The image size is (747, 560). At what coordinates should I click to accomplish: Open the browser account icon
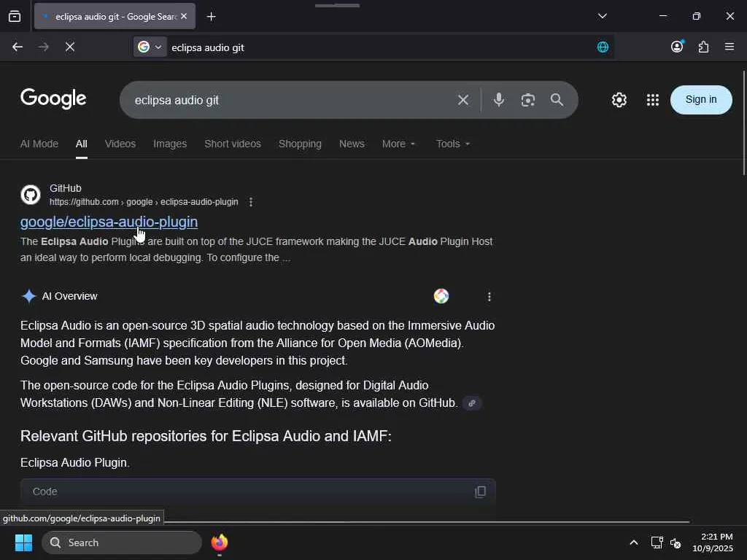[677, 47]
